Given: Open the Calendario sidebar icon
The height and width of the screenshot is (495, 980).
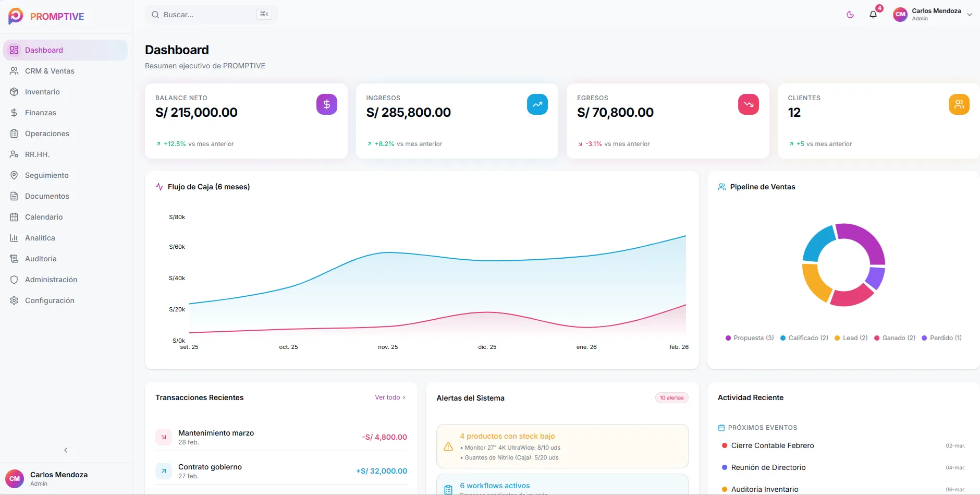Looking at the screenshot, I should click(x=14, y=217).
